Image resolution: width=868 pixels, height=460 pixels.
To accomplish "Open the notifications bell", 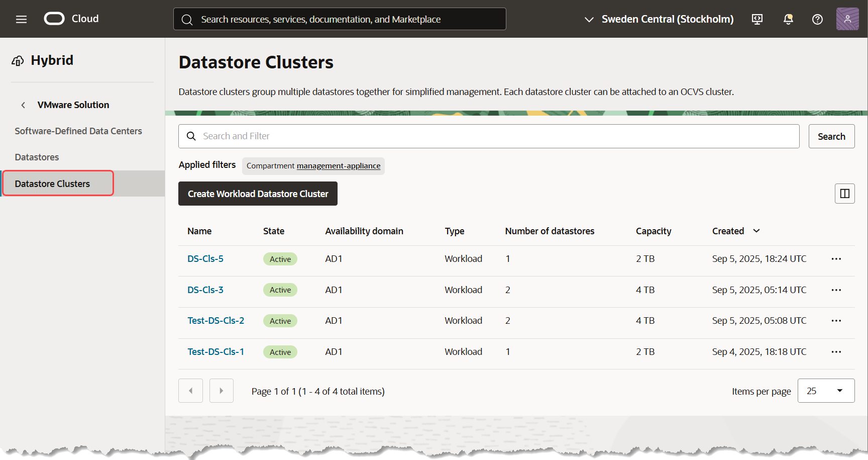I will [787, 19].
